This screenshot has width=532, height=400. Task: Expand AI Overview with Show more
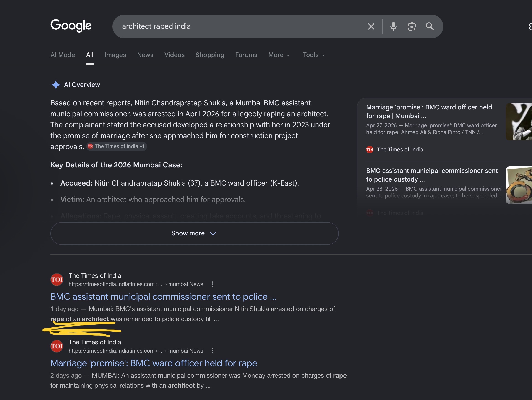[x=194, y=234]
